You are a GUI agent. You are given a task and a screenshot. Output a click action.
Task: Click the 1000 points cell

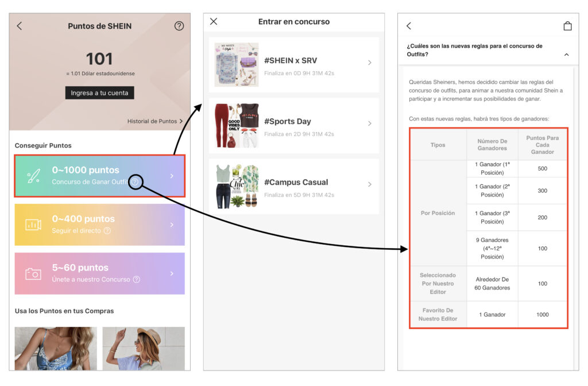pyautogui.click(x=542, y=314)
